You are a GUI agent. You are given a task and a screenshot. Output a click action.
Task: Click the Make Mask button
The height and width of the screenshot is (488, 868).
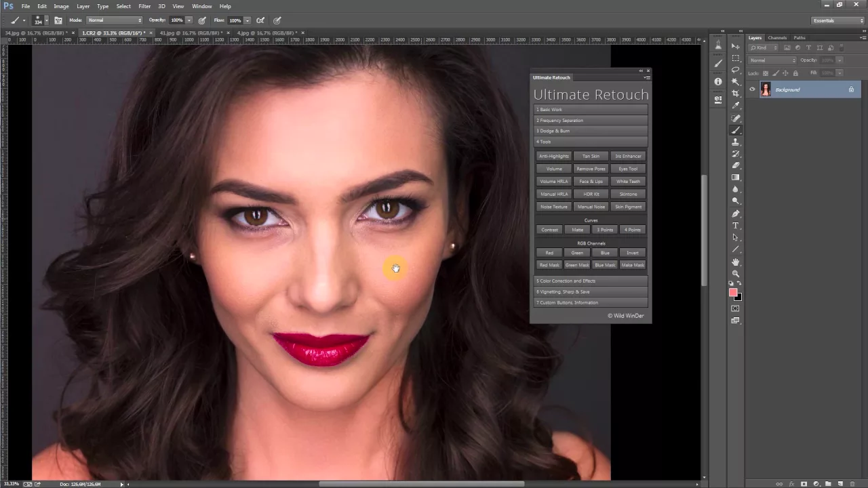[633, 265]
